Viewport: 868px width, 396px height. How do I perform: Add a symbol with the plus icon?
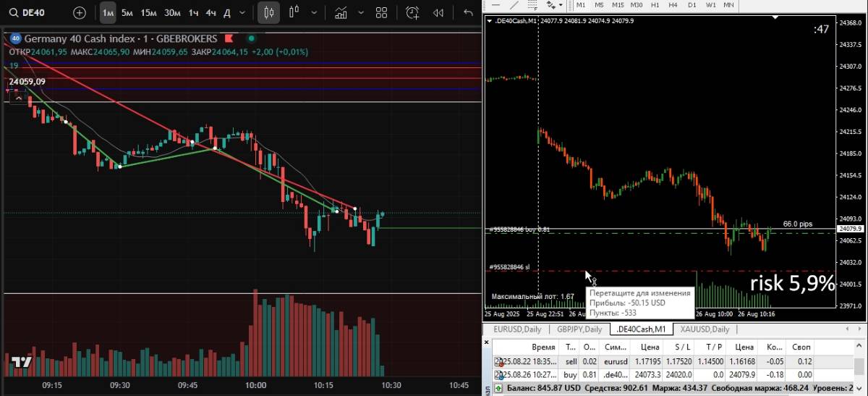tap(80, 12)
